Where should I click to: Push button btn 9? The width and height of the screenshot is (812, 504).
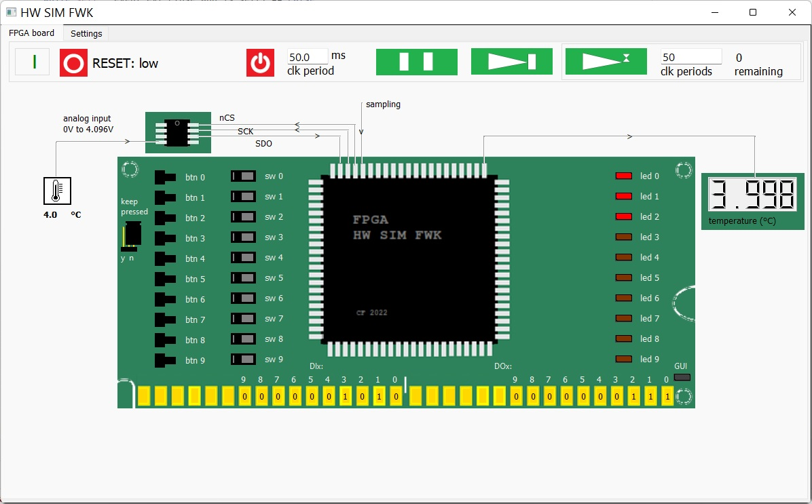pos(165,361)
